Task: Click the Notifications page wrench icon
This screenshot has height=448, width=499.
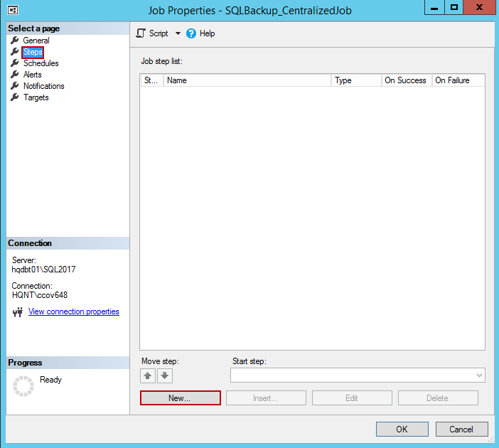Action: [15, 86]
